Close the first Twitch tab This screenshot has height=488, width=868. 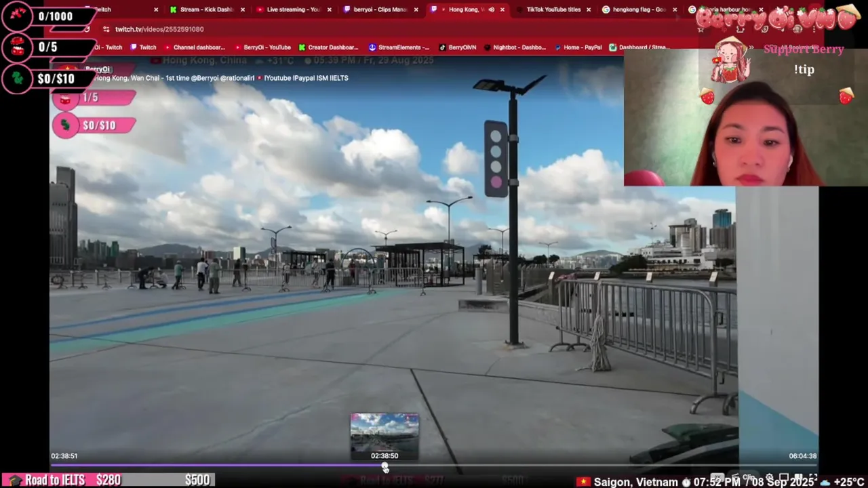tap(156, 9)
